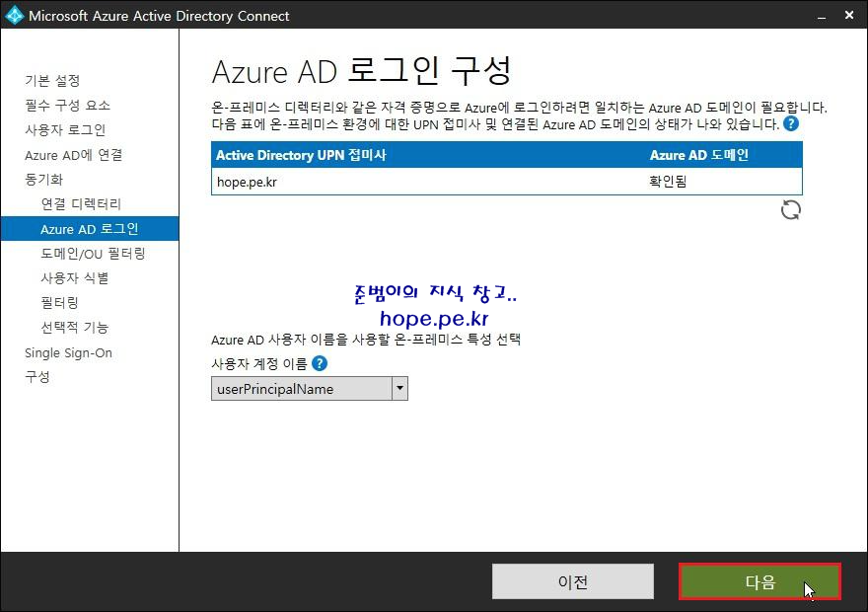Go to 도메인/OU 필터링 step

pos(93,254)
